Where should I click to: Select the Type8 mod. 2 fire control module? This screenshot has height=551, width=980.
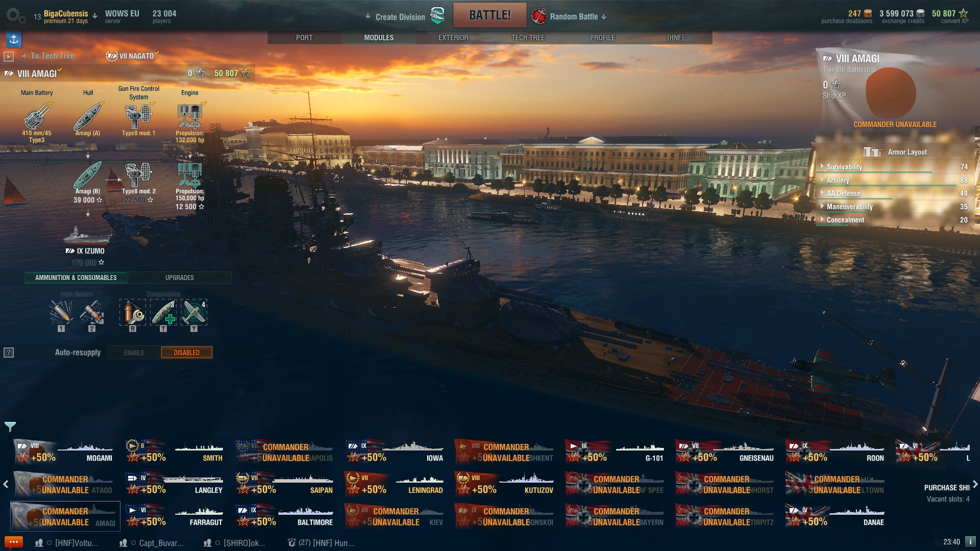(138, 176)
